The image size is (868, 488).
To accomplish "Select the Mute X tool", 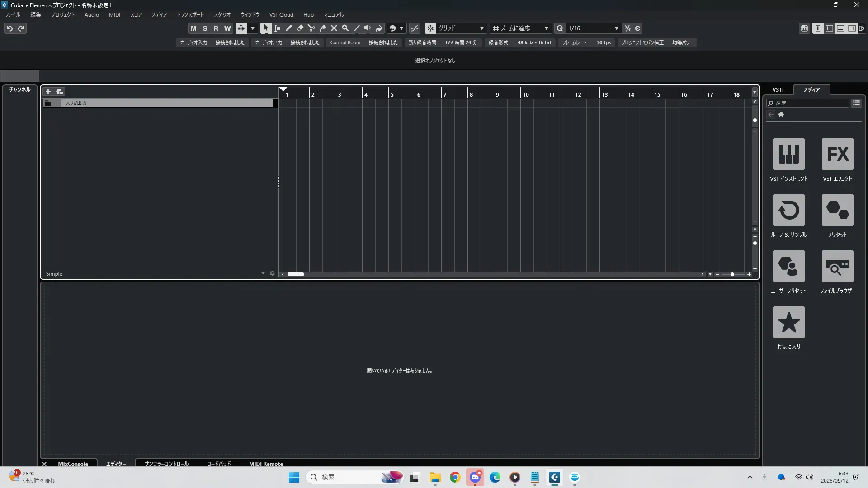I will pos(334,28).
